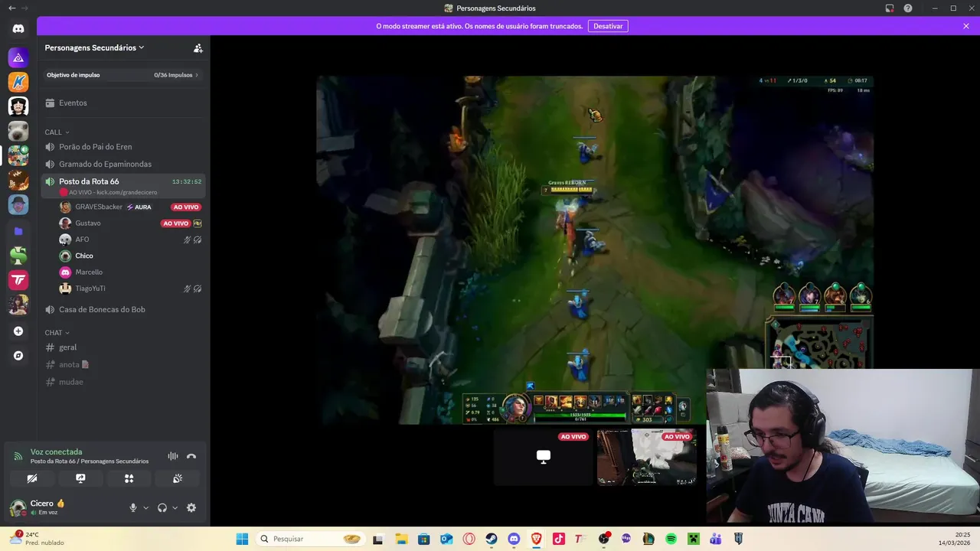Join Casa de Bonecas do Bob channel
This screenshot has width=980, height=551.
click(x=122, y=309)
